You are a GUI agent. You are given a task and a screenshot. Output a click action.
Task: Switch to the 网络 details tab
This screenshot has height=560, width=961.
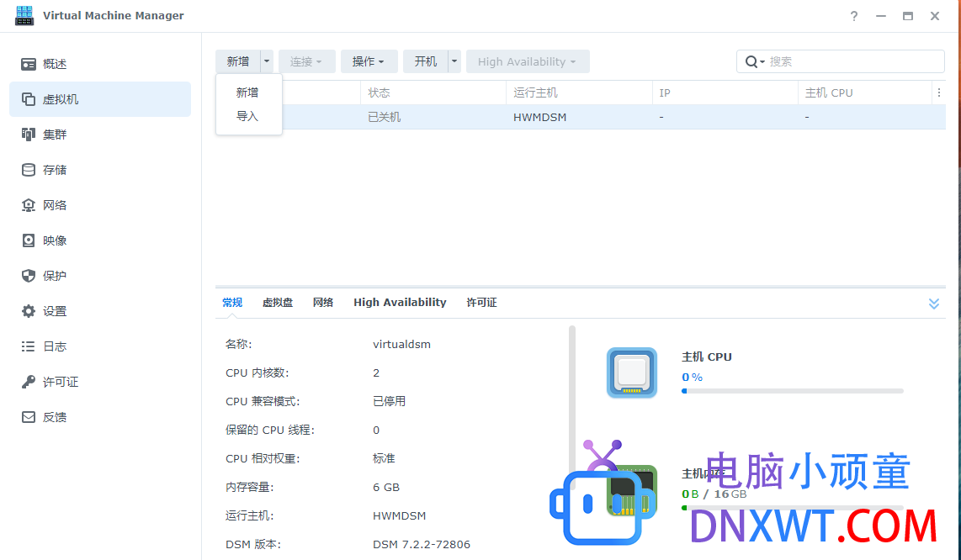323,302
